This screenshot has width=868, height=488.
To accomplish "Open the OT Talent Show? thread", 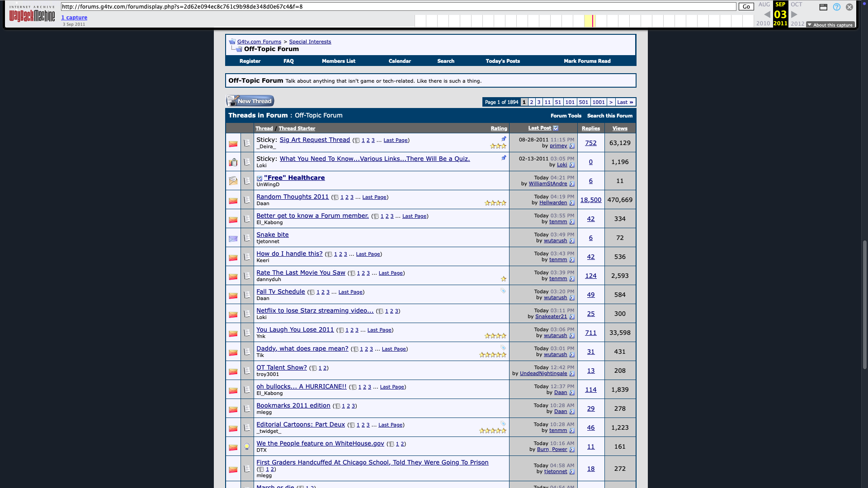I will [281, 367].
